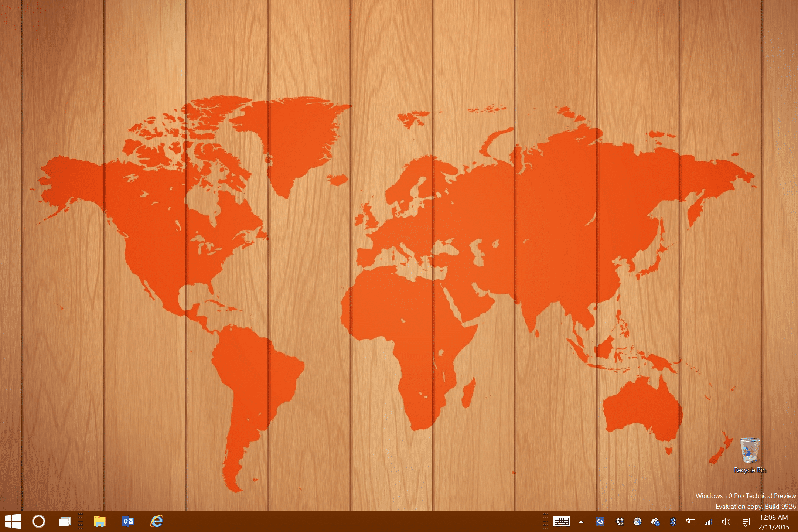
Task: Open the volume speaker control
Action: point(726,522)
